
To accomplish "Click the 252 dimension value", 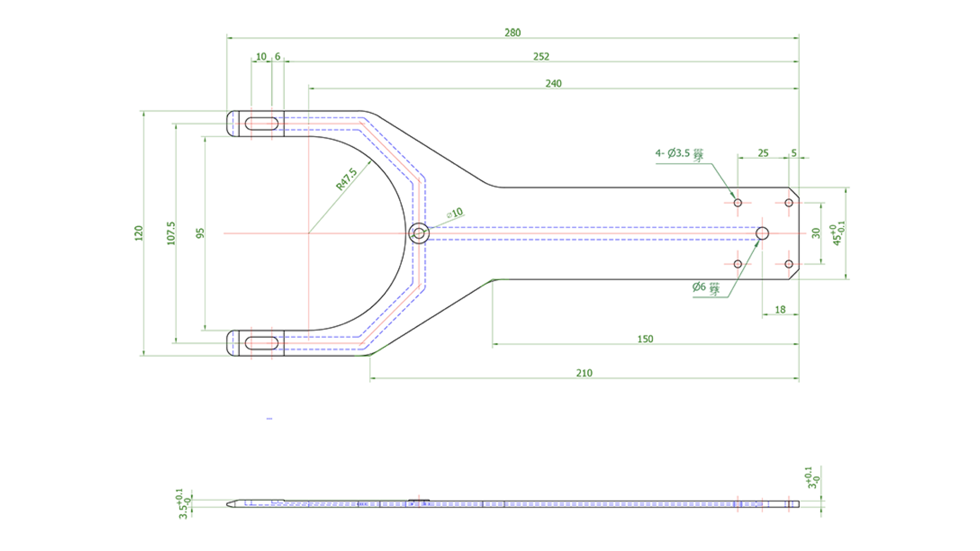I will coord(541,57).
